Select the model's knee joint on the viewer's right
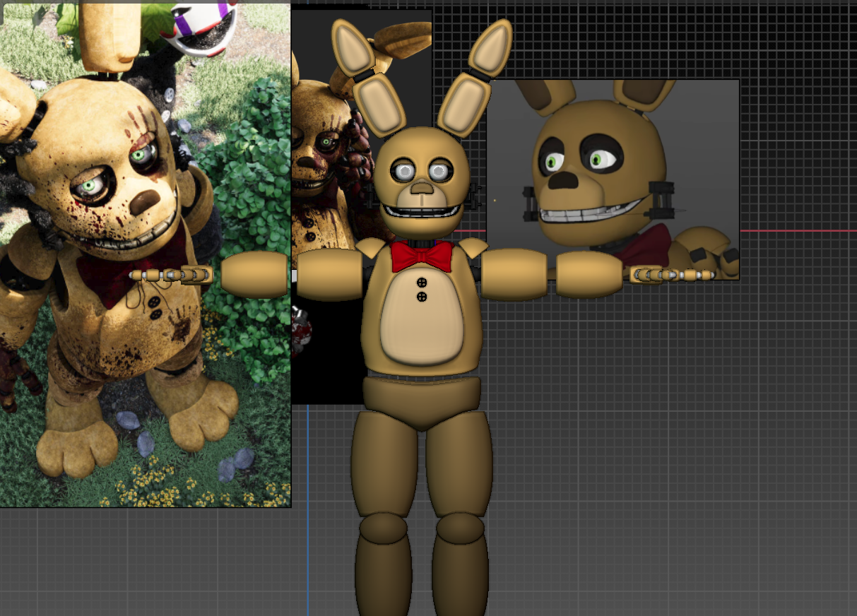This screenshot has width=857, height=616. tap(460, 528)
